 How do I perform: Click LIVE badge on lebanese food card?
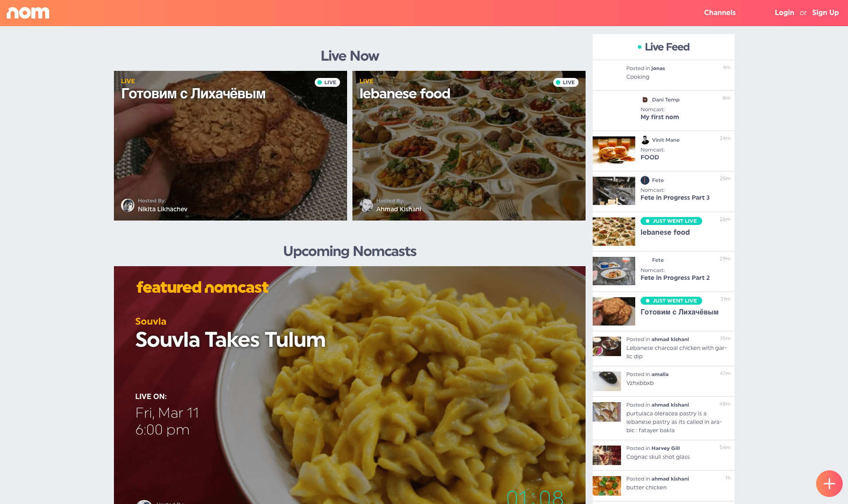[x=566, y=82]
